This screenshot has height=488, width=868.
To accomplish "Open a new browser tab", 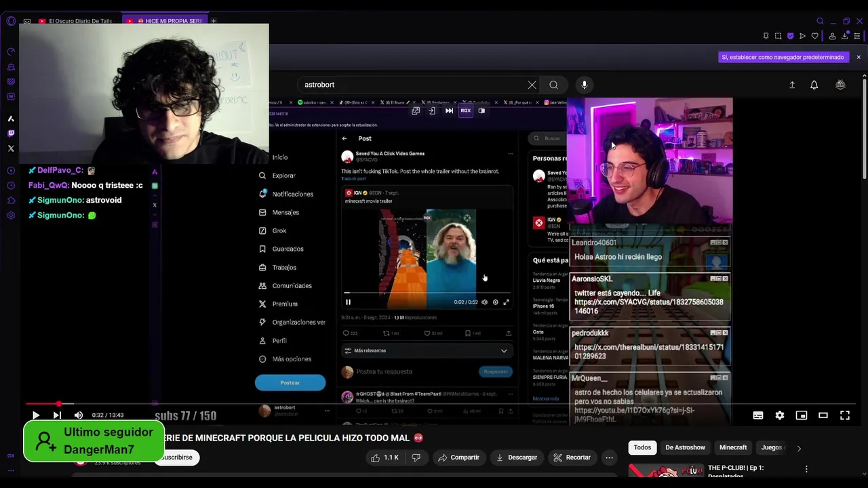I will pyautogui.click(x=213, y=21).
